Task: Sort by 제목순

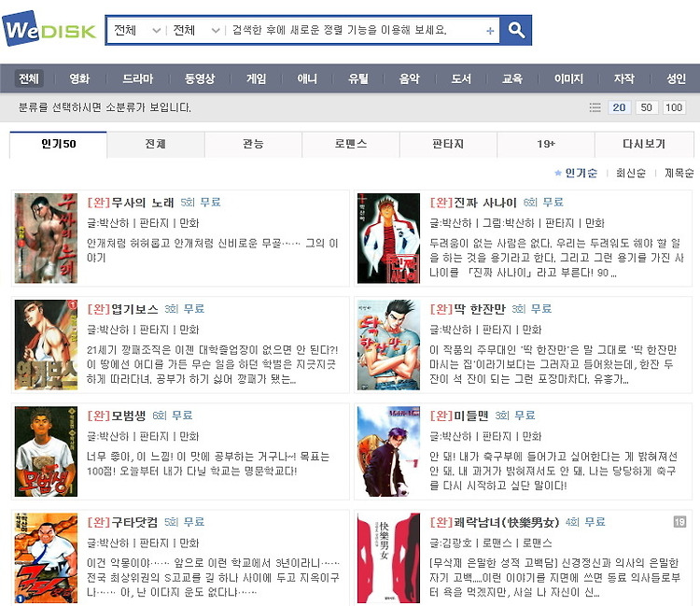Action: coord(679,173)
